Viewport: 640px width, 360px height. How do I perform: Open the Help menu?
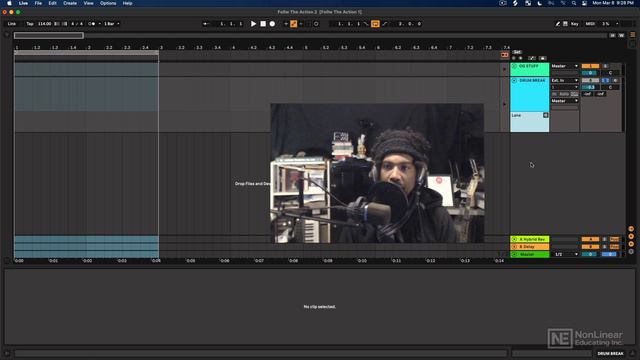click(x=127, y=3)
